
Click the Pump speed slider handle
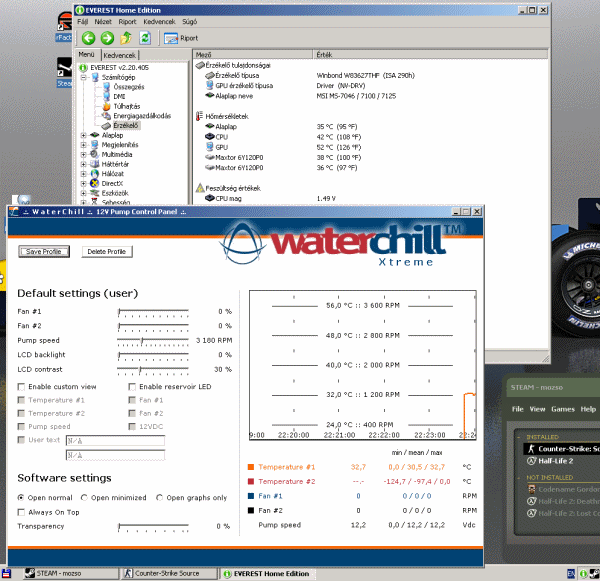pos(142,341)
